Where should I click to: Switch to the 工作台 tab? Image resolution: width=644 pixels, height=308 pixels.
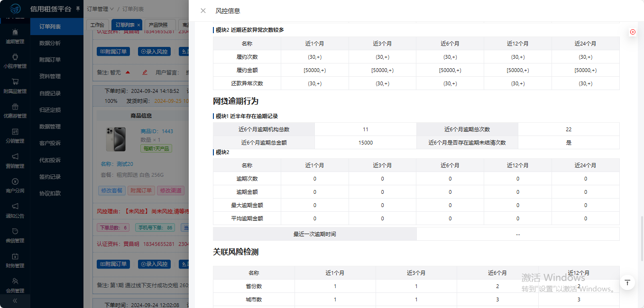point(97,25)
